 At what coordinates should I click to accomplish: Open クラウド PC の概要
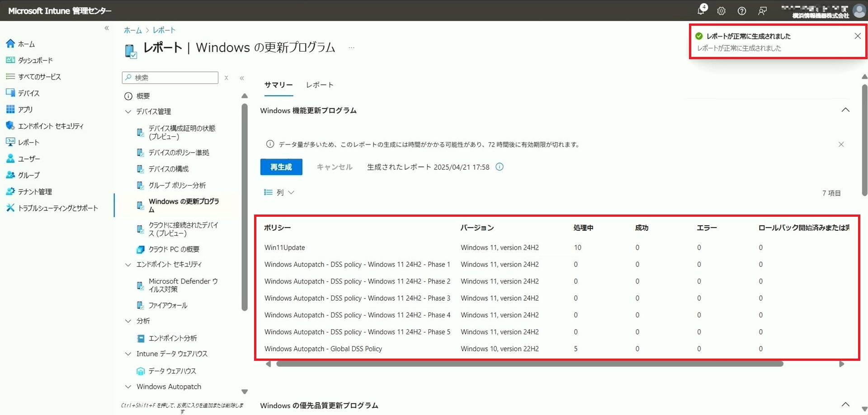[174, 249]
